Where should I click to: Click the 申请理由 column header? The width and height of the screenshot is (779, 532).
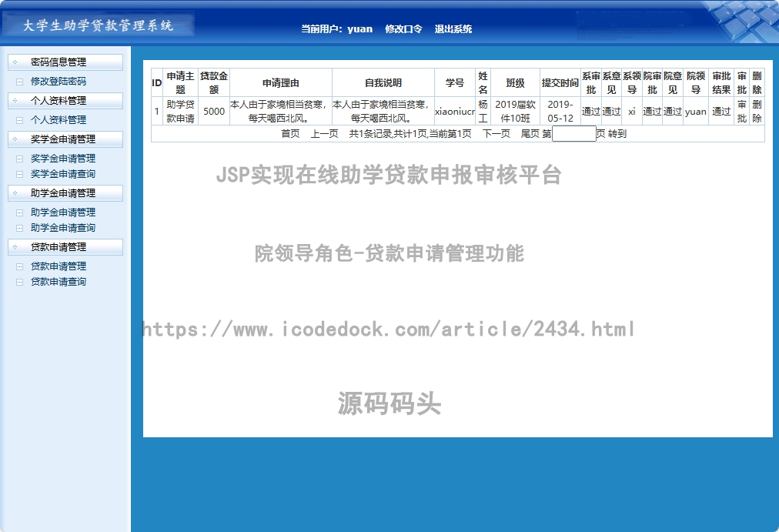point(281,83)
